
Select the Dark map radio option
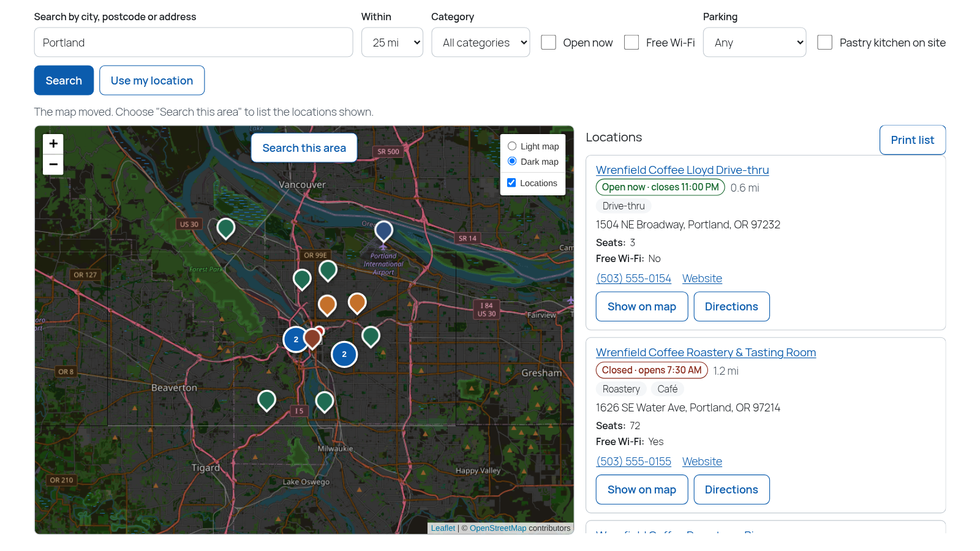pos(512,162)
